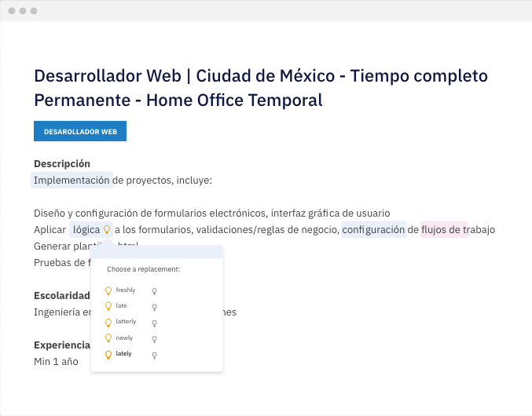This screenshot has width=532, height=416.
Task: Choose replacement word lately
Action: (x=123, y=354)
